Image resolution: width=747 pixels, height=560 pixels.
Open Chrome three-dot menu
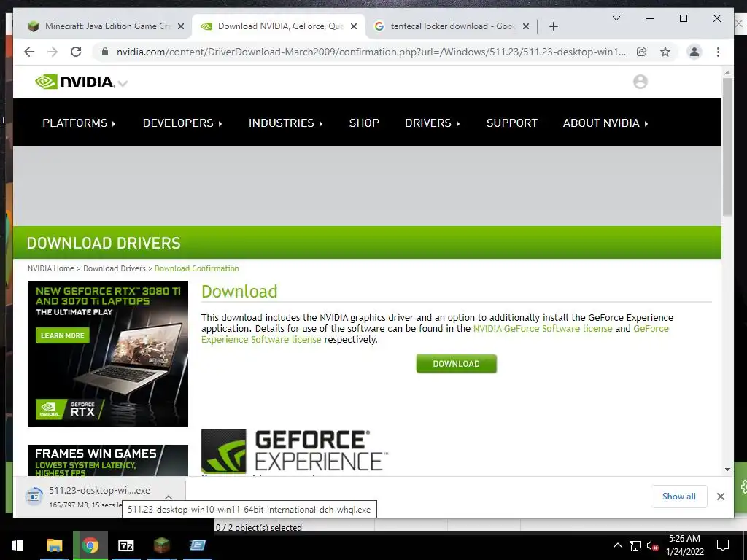pyautogui.click(x=718, y=52)
